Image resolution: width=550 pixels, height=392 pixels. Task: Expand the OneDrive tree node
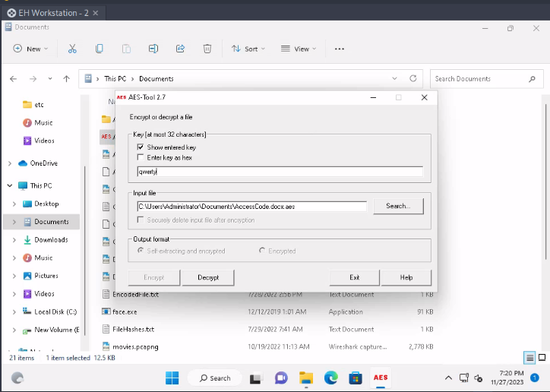point(10,163)
